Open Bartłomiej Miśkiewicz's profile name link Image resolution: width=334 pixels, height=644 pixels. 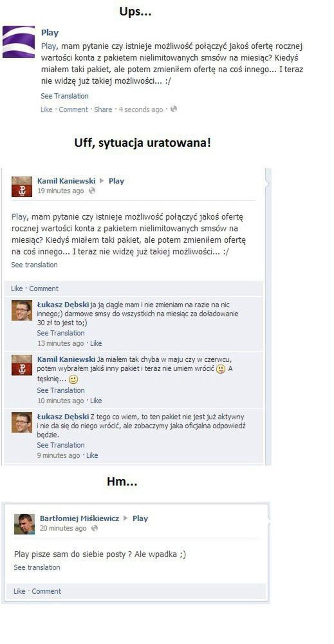tap(80, 518)
